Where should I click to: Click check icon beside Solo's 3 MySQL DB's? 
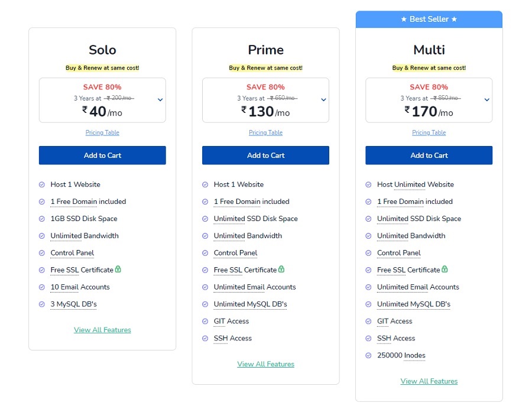[x=42, y=304]
